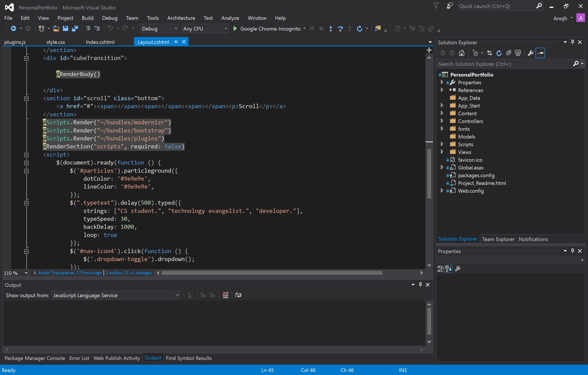Close the _Layout.cshtml tab
The height and width of the screenshot is (375, 588).
(184, 42)
